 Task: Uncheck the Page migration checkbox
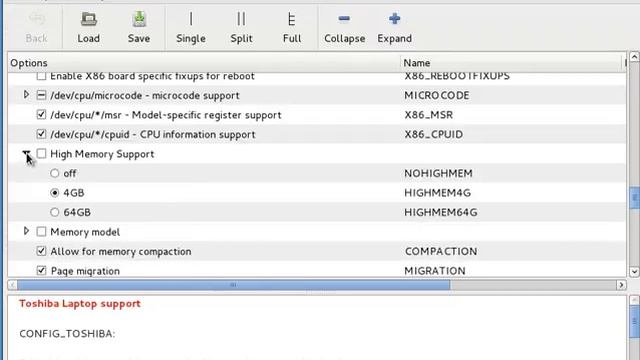[41, 271]
